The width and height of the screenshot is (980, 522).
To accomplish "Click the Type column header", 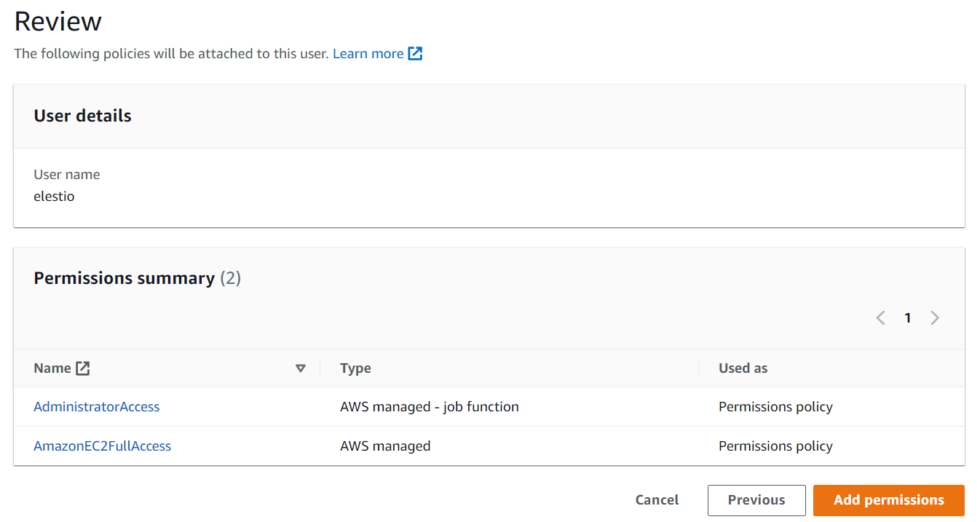I will (x=355, y=368).
